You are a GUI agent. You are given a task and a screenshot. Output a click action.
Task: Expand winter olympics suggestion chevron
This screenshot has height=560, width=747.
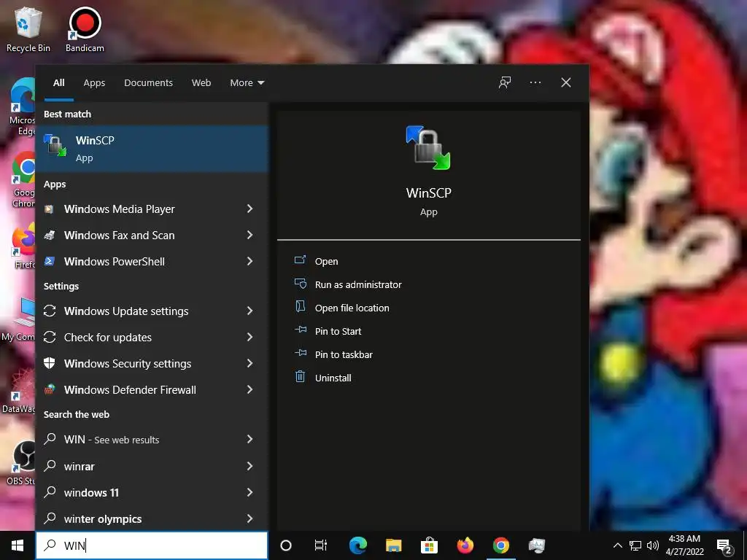point(249,518)
